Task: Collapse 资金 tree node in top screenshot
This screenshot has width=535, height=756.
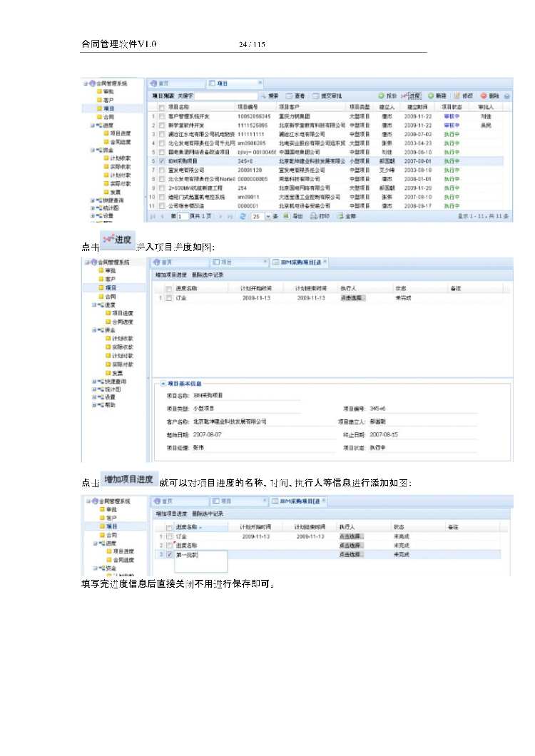Action: 92,150
